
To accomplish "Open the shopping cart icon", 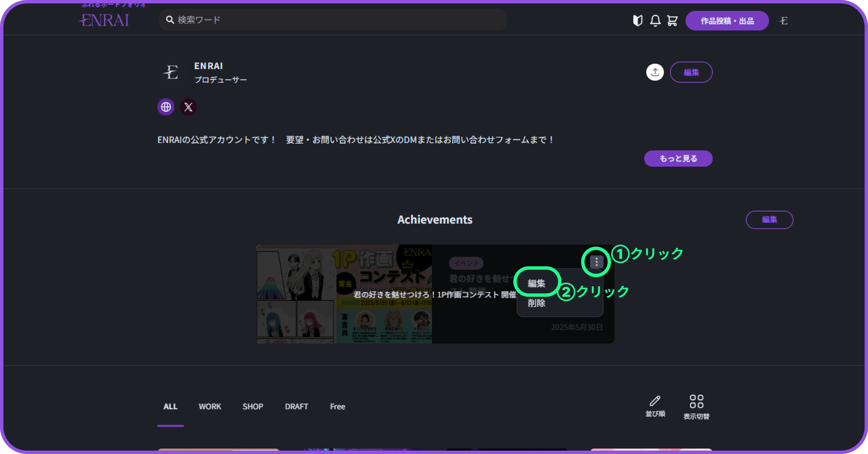I will coord(672,21).
